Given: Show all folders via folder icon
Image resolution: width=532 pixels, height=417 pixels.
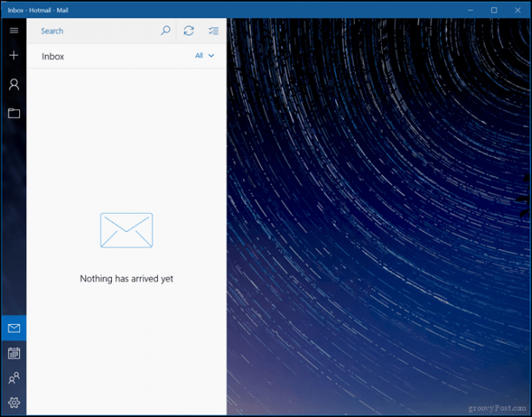Looking at the screenshot, I should 14,113.
